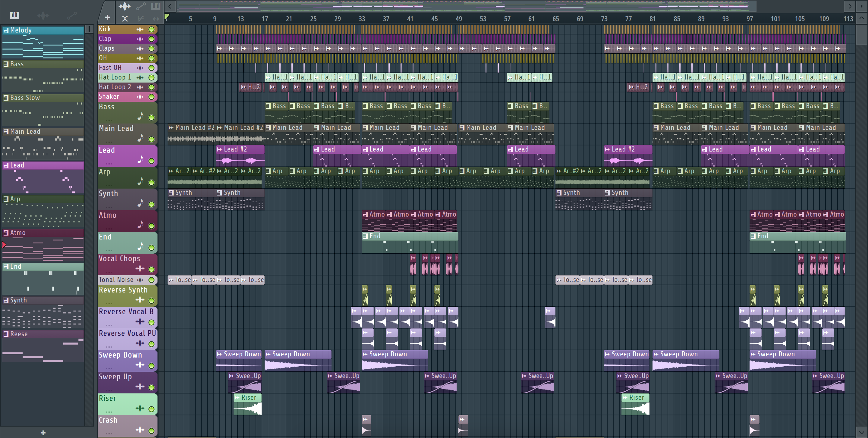This screenshot has height=438, width=868.
Task: Click the picker panel scrollbar handle
Action: [x=89, y=29]
